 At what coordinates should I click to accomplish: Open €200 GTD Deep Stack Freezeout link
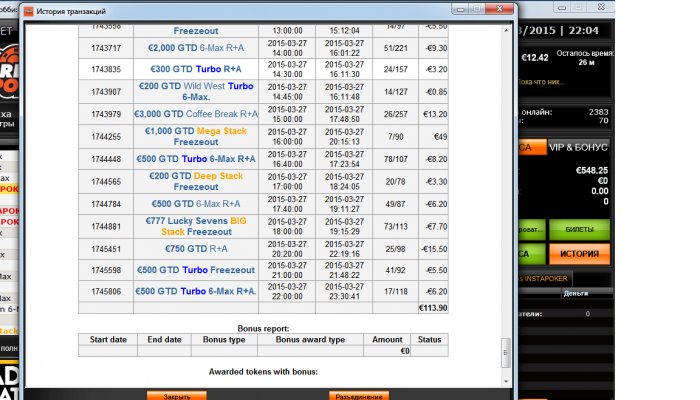196,181
